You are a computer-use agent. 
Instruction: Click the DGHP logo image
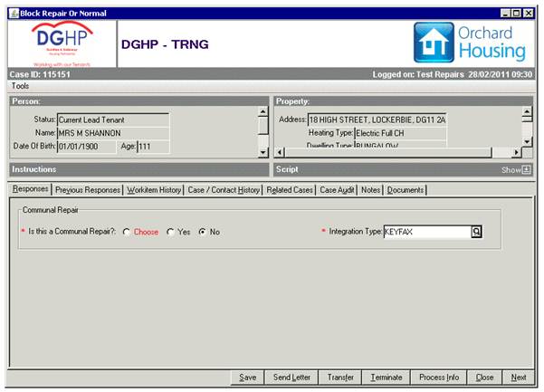pos(62,43)
